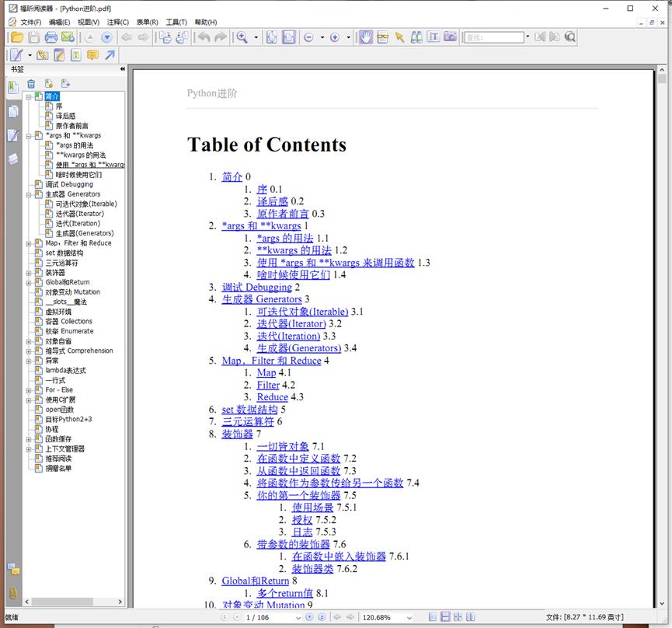
Task: Select the 协程 bookmark
Action: coord(52,429)
